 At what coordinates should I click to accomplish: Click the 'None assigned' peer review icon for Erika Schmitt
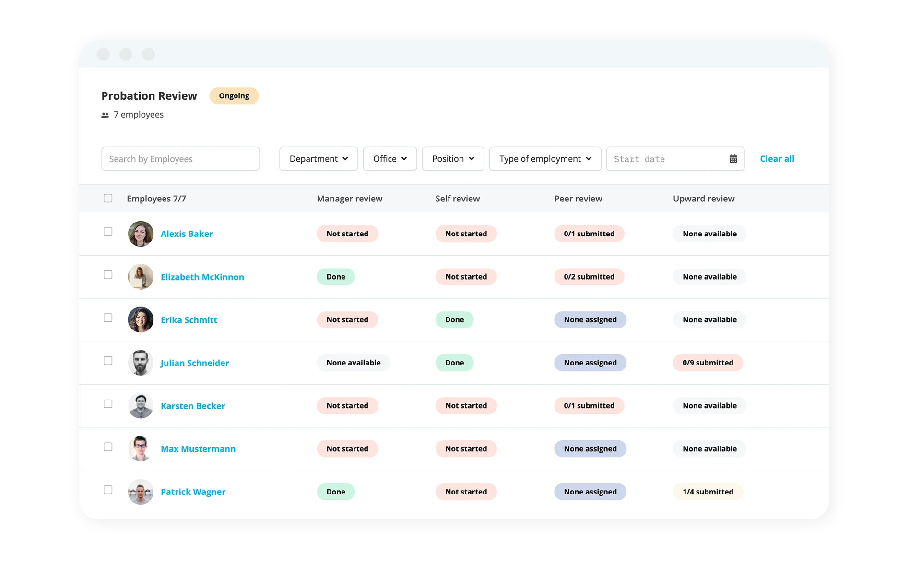(x=589, y=319)
